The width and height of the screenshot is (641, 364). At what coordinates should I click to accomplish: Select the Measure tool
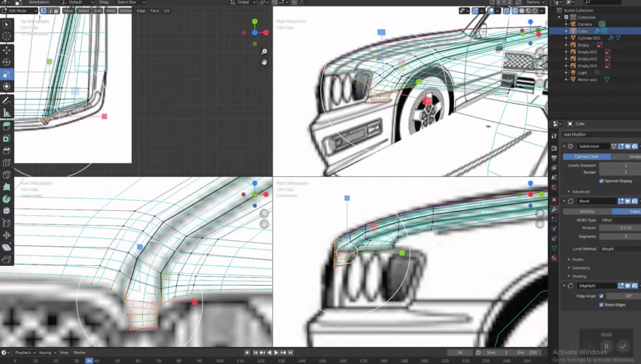6,112
